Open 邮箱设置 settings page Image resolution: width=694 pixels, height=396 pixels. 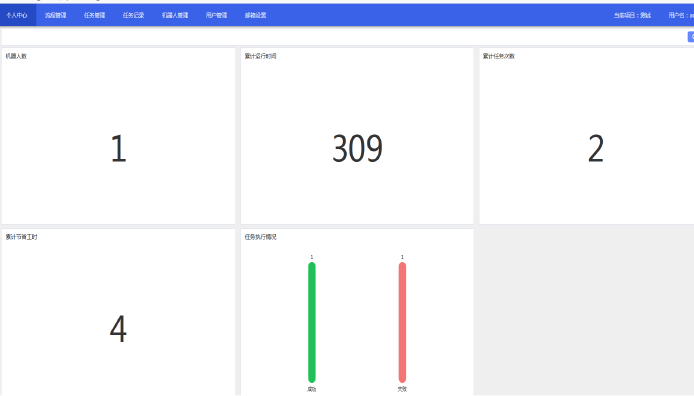coord(255,15)
